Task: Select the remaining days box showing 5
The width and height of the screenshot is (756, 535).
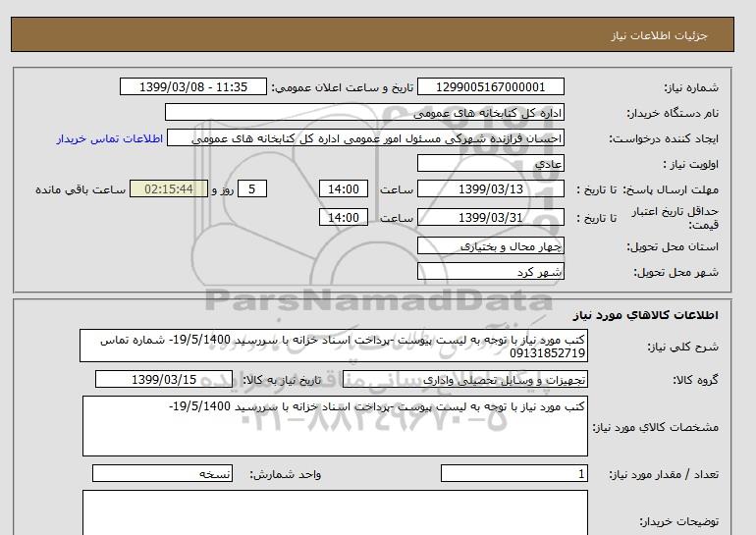Action: point(252,189)
